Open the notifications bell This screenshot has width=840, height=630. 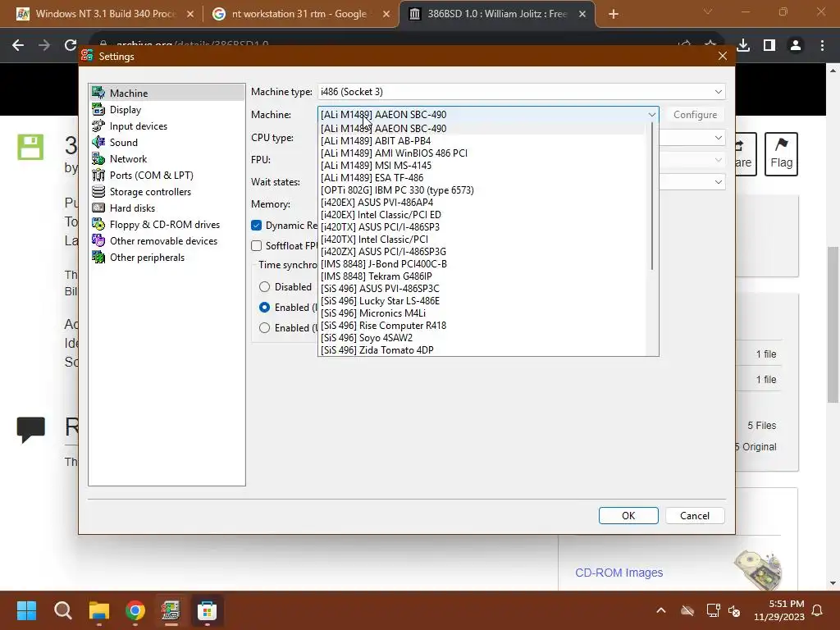point(818,610)
